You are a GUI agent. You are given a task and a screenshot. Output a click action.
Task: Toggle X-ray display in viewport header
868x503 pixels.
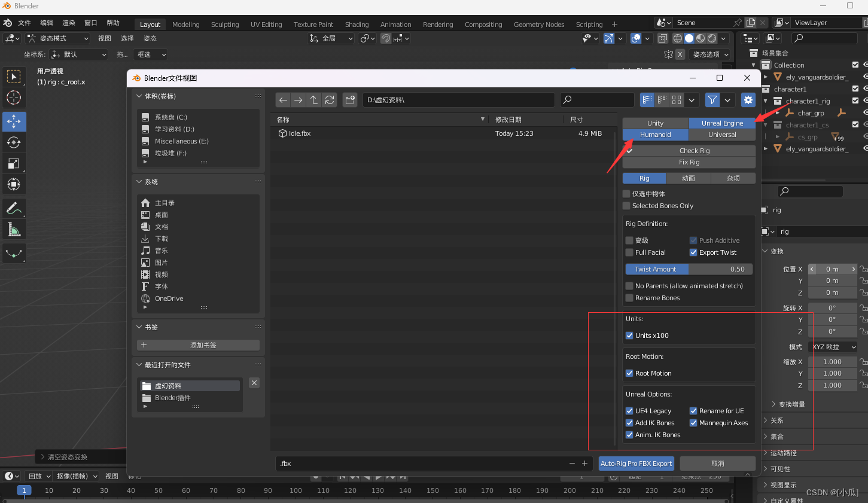point(663,38)
